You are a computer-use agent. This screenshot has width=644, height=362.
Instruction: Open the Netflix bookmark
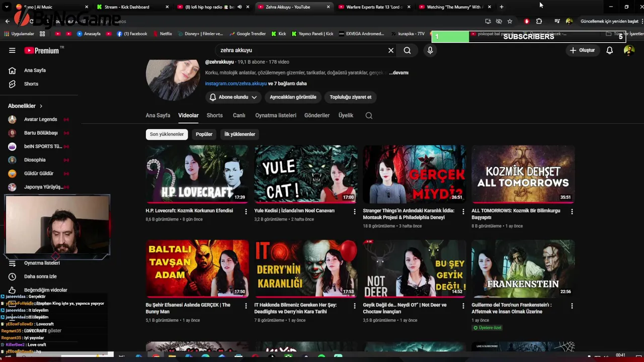click(162, 34)
